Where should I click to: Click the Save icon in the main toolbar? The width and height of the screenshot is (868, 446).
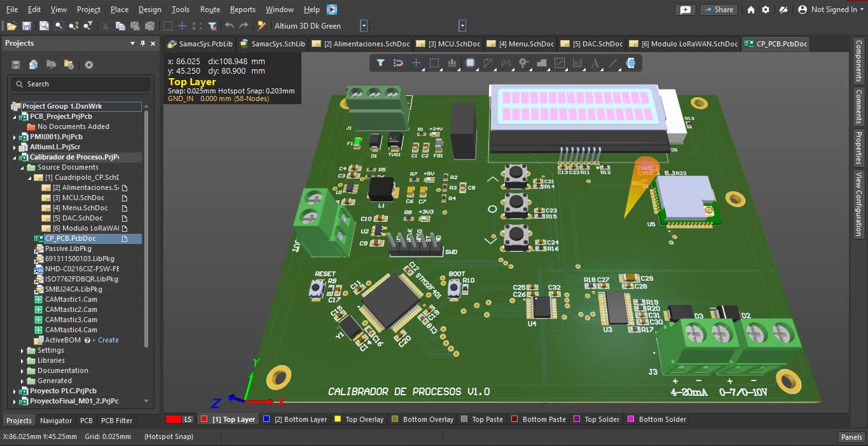click(27, 26)
